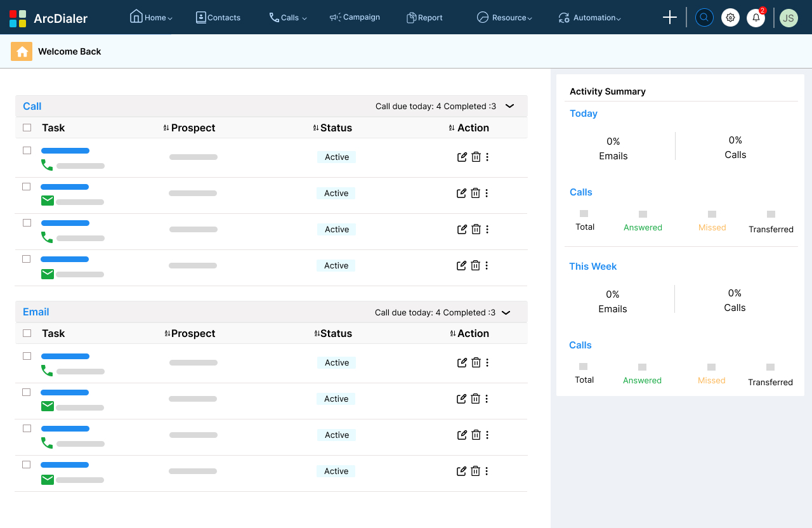This screenshot has width=812, height=528.
Task: Click the ArcDialer logo icon
Action: (x=18, y=17)
